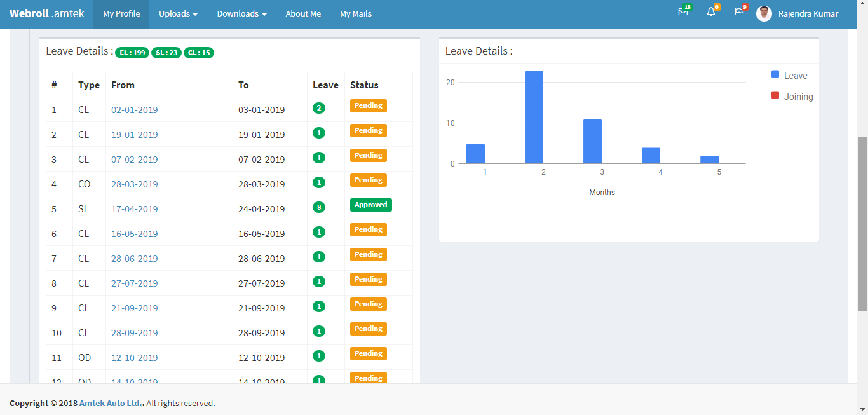Open the leave dated 02-01-2019

(x=134, y=110)
